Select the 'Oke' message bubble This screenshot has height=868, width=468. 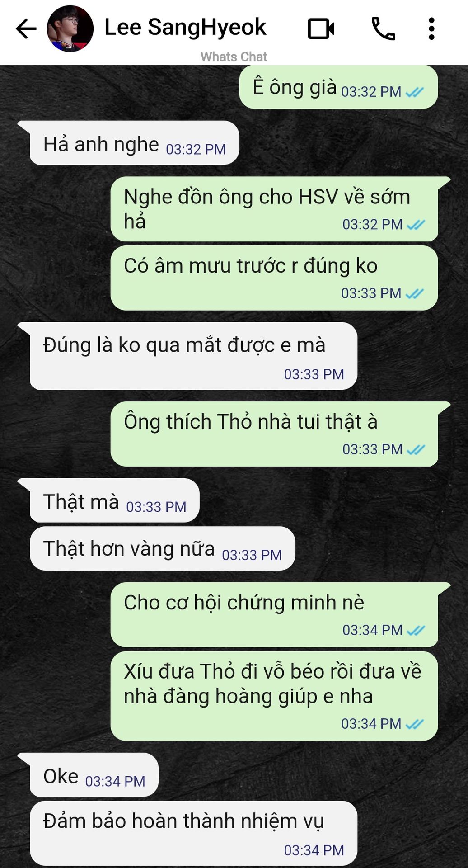pos(94,775)
